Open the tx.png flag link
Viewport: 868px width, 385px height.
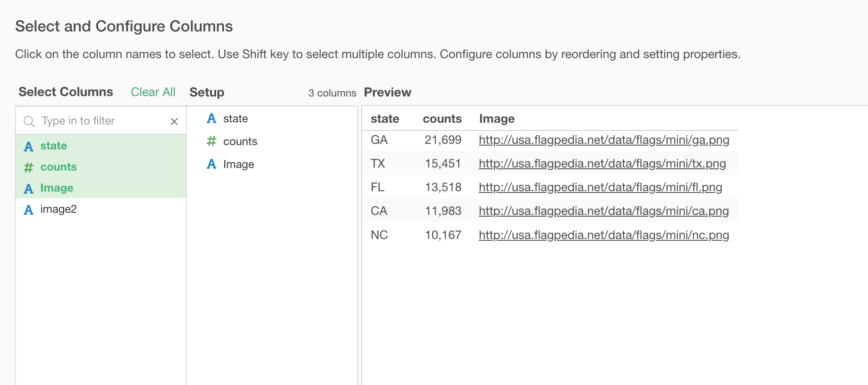tap(602, 164)
